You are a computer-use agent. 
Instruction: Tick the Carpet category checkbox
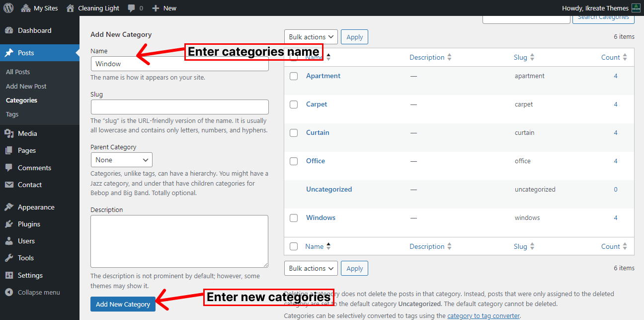click(294, 105)
